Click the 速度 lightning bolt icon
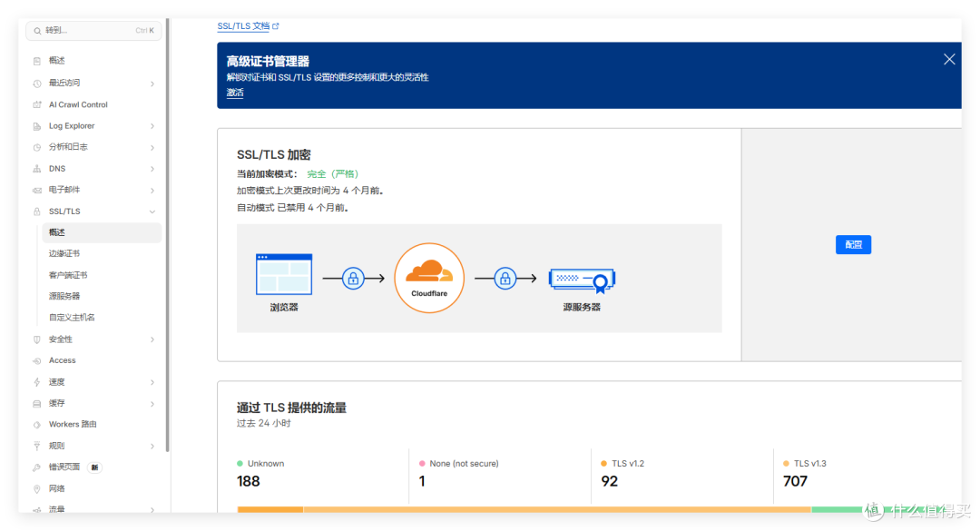This screenshot has height=531, width=980. (37, 382)
